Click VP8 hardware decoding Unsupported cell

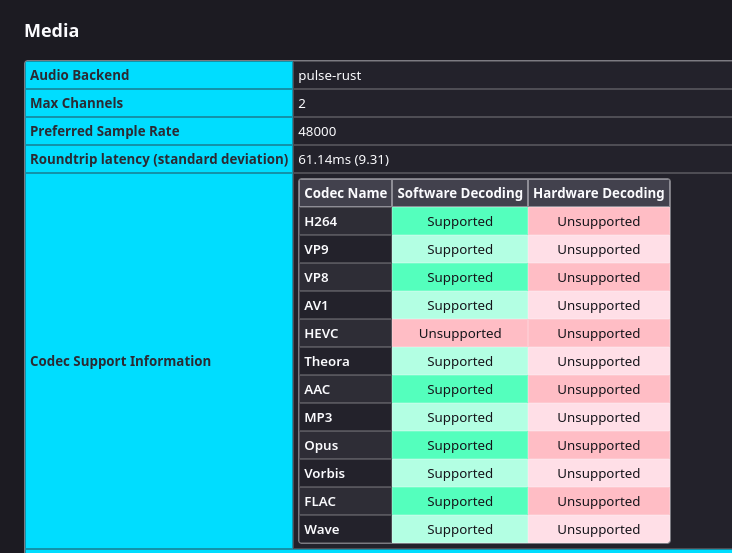pyautogui.click(x=599, y=277)
